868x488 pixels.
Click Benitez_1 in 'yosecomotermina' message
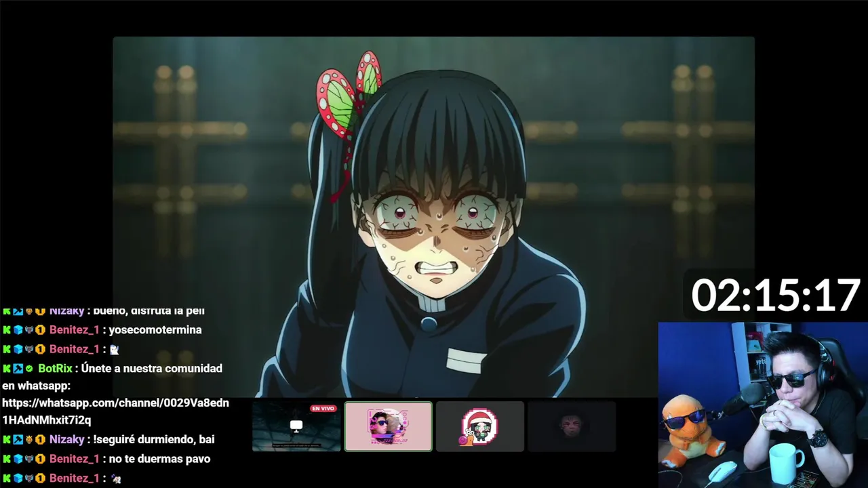point(75,330)
